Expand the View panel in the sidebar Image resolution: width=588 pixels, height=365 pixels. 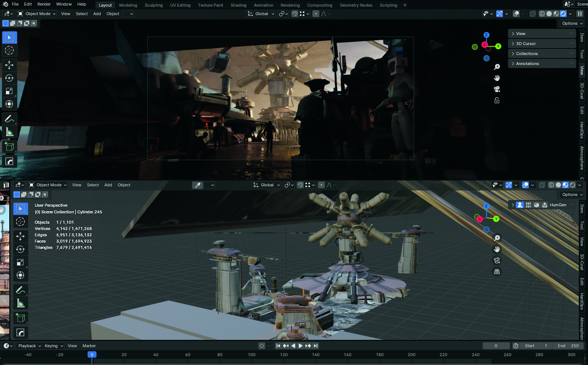point(542,34)
